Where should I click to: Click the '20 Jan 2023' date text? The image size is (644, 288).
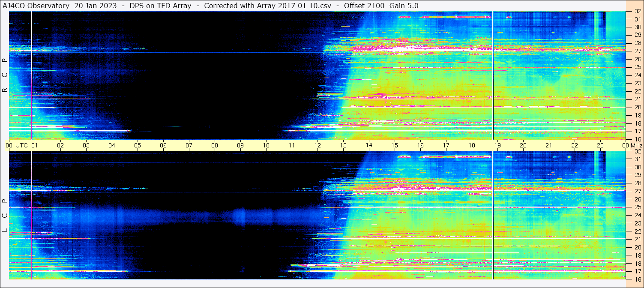[96, 6]
